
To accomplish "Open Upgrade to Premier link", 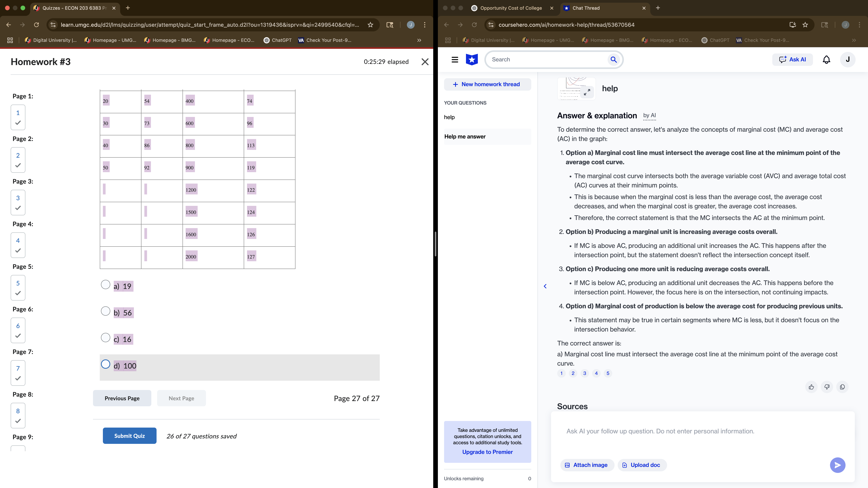I will click(x=487, y=452).
